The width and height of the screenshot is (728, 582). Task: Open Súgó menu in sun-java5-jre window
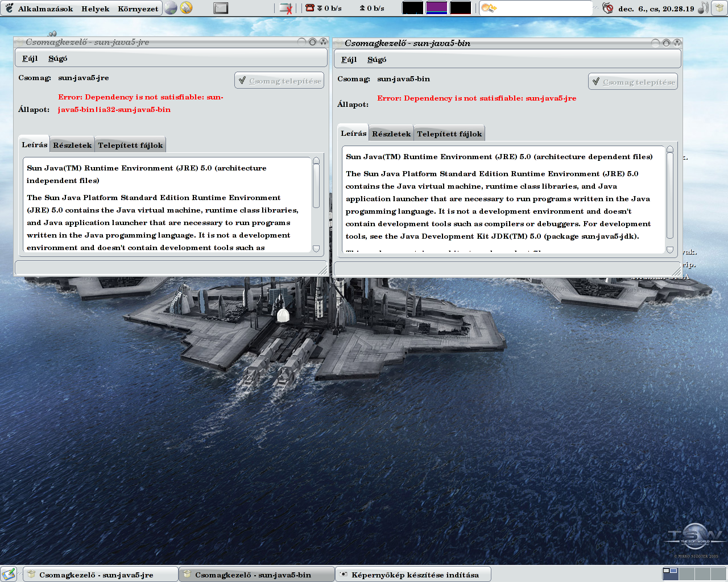click(57, 59)
